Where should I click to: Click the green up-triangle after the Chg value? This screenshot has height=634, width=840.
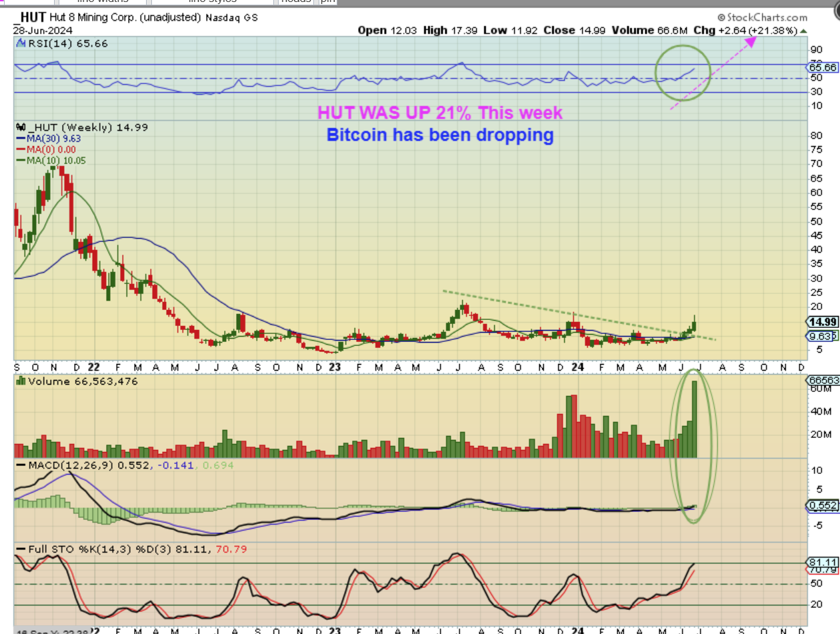803,31
